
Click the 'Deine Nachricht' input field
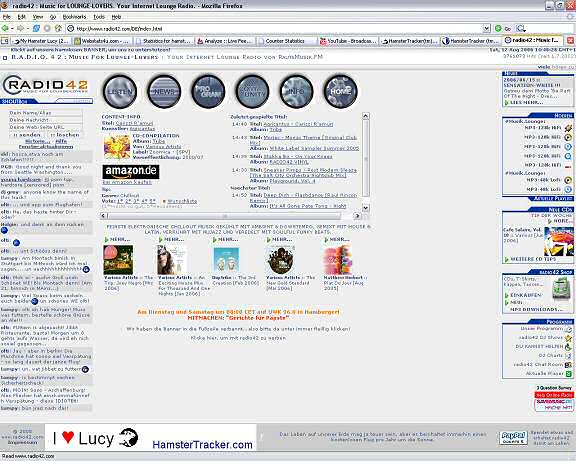[45, 120]
